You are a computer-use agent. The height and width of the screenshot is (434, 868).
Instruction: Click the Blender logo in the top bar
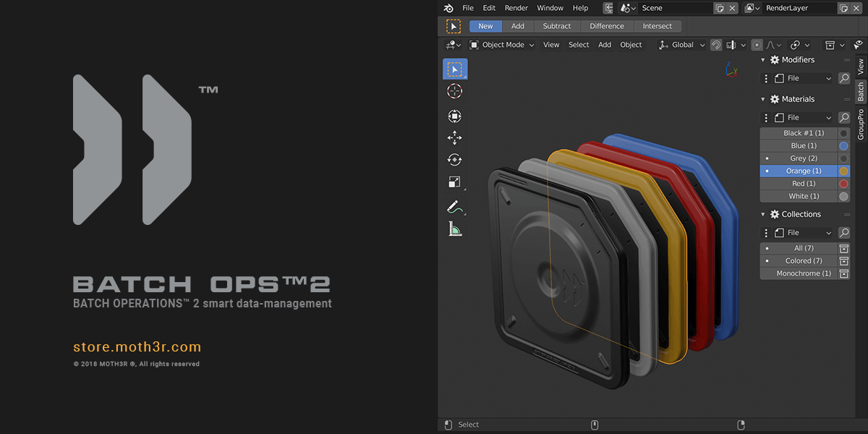448,8
